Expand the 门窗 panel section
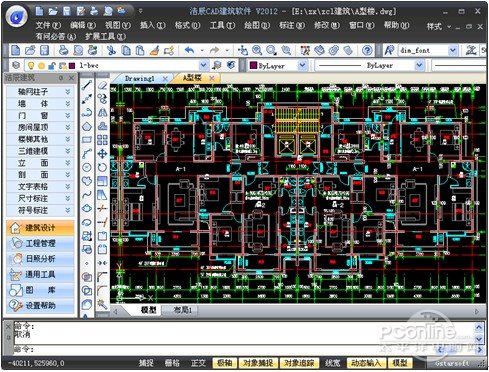489x372 pixels. tap(40, 115)
